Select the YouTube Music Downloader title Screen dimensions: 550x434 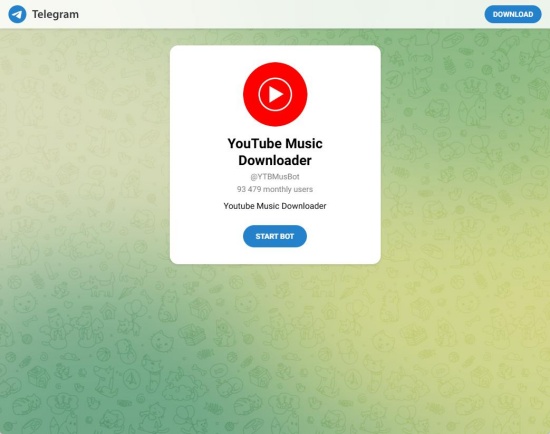[275, 152]
